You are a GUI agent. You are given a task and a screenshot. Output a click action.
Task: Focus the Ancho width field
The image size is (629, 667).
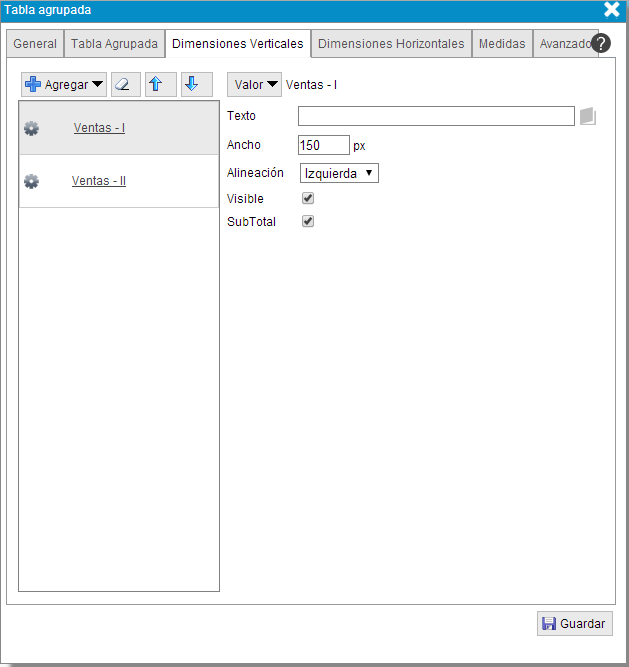pyautogui.click(x=324, y=145)
